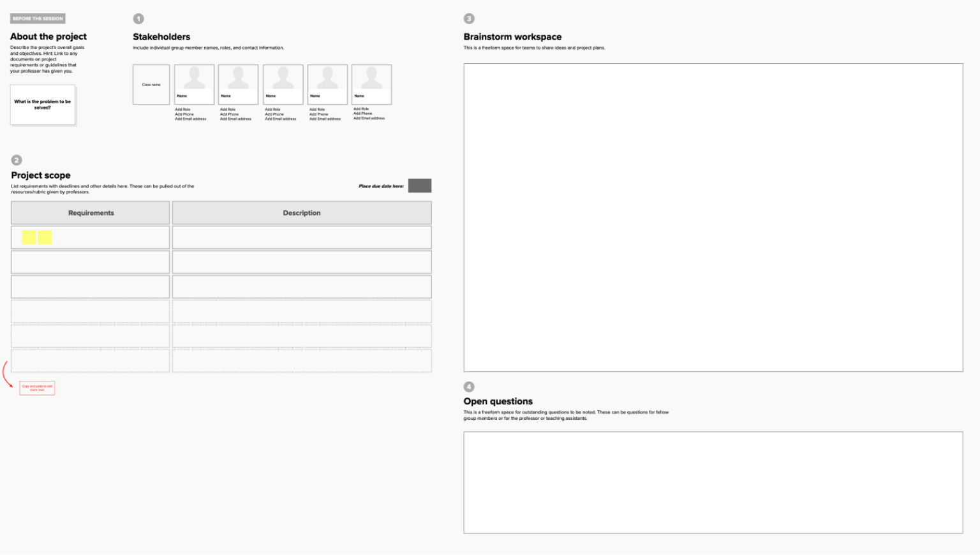This screenshot has height=555, width=980.
Task: Click the "4" badge above Open questions
Action: (x=469, y=387)
